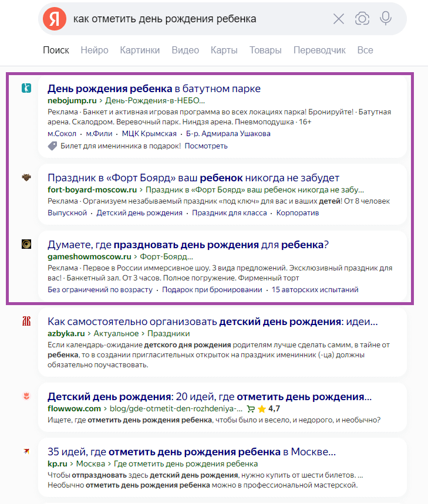
Task: Go to the Товары tab
Action: pos(265,50)
